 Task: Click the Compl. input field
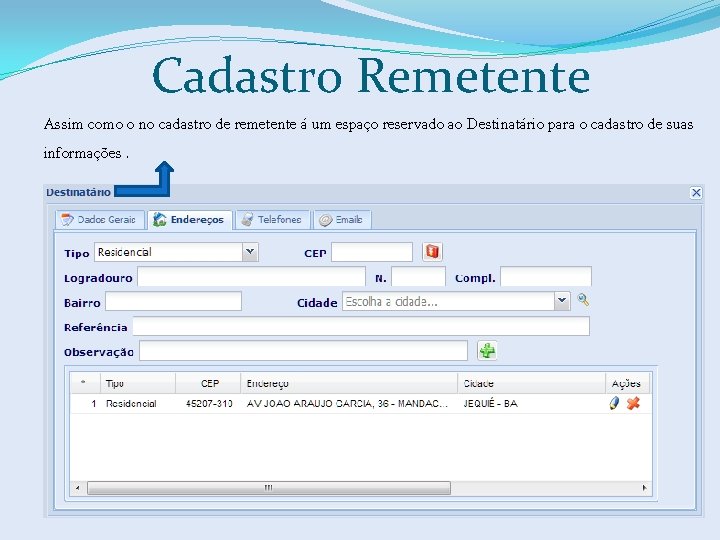click(x=546, y=277)
